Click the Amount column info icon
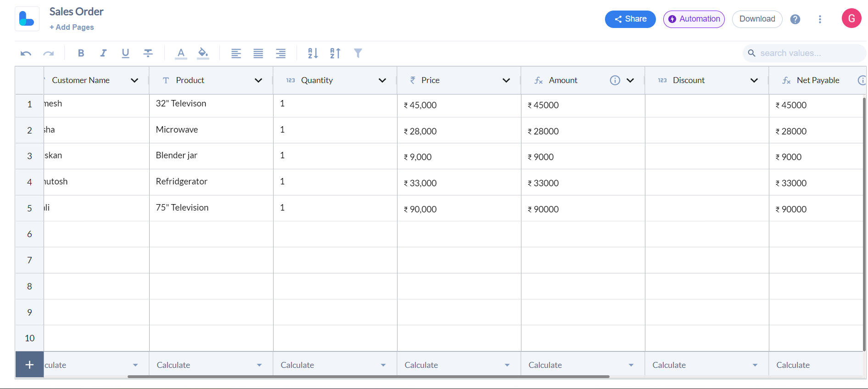The image size is (868, 389). [615, 80]
